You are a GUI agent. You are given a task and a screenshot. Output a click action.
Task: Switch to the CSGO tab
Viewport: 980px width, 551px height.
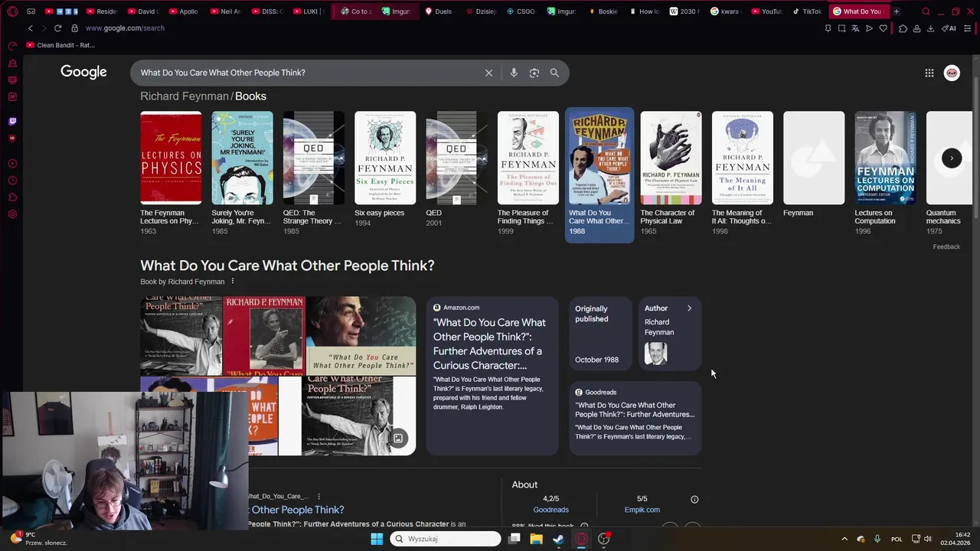click(x=521, y=11)
